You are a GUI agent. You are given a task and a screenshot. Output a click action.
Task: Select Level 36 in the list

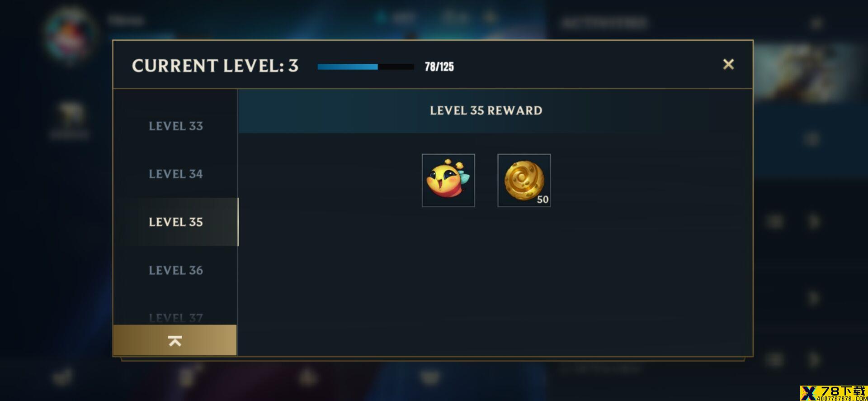[x=176, y=270]
